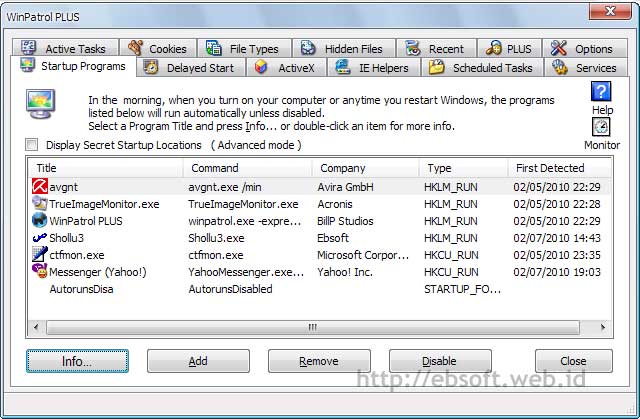
Task: Click the 02/07/2010 19:03 date cell
Action: (x=557, y=272)
